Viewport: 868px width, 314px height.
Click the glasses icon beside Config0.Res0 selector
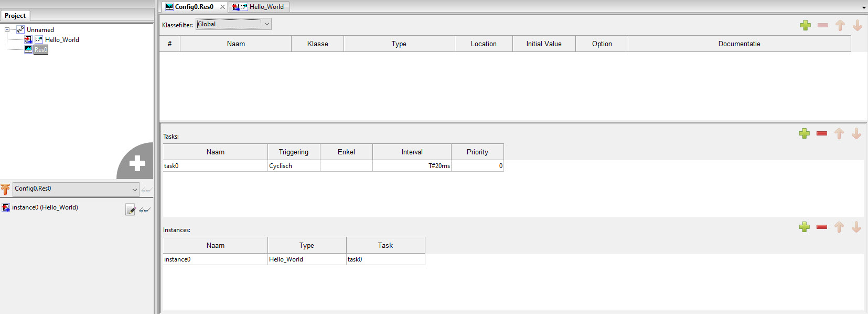click(x=147, y=190)
